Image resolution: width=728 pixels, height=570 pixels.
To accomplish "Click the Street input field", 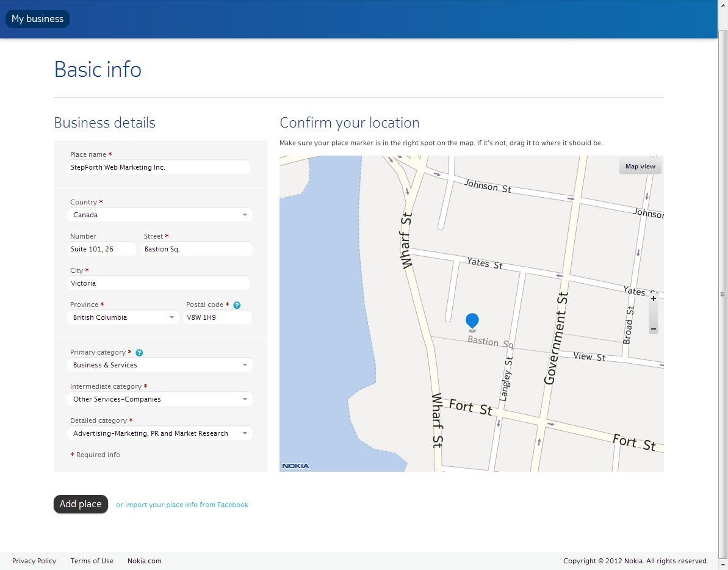I will (x=196, y=249).
